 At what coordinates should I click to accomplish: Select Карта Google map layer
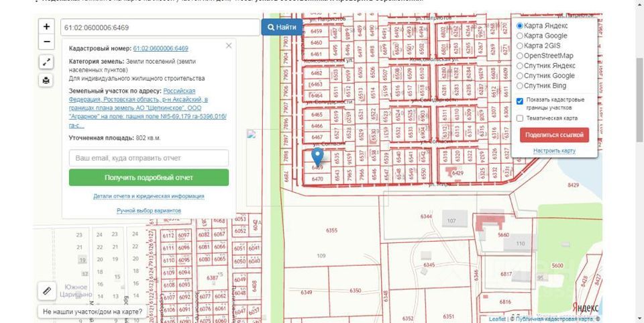coord(519,36)
